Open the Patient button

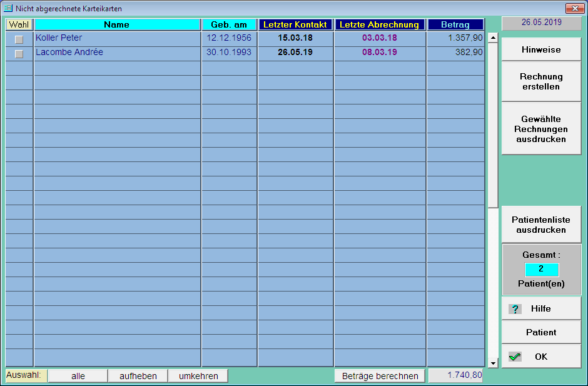point(541,332)
